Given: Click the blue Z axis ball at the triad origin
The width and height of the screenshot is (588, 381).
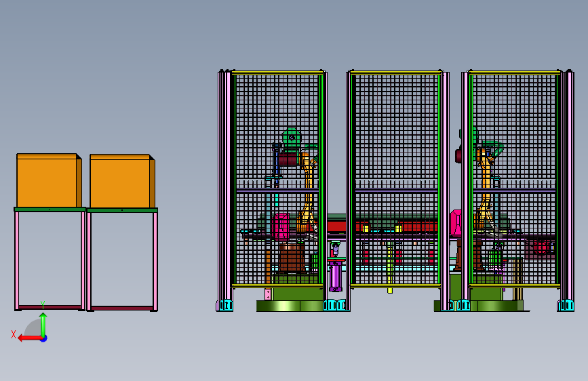Looking at the screenshot, I should 44,339.
